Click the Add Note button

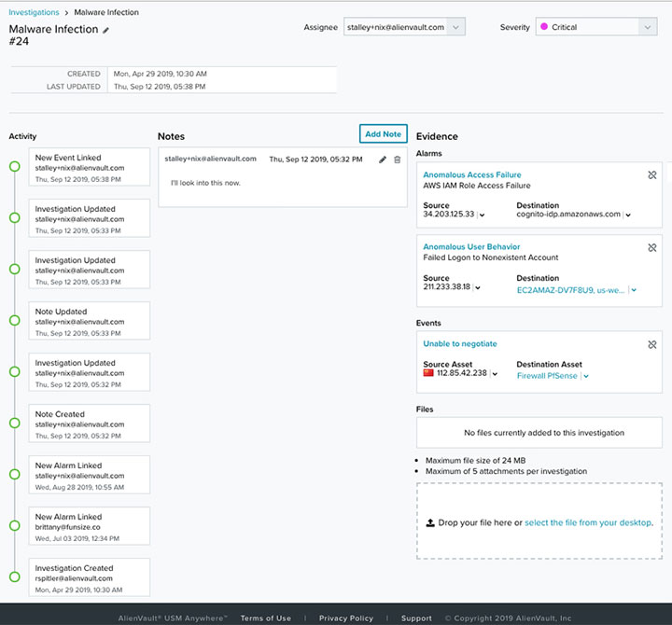coord(384,134)
